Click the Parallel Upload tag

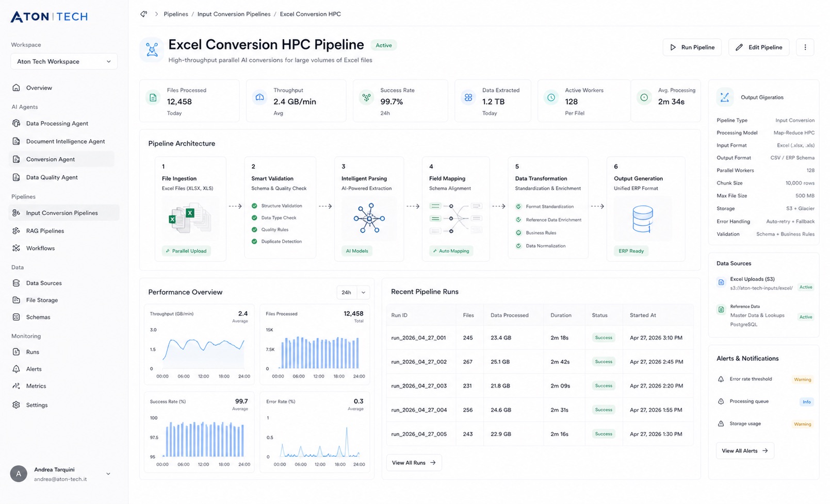(x=186, y=251)
